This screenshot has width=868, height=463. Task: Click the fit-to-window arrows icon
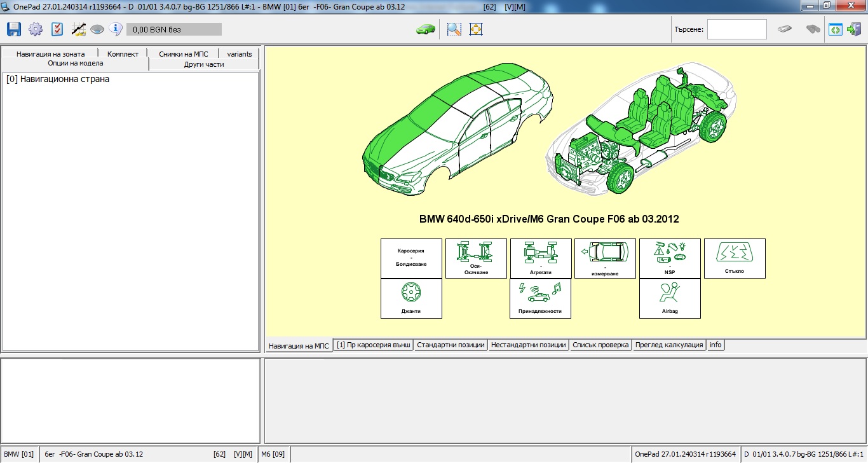[x=476, y=29]
